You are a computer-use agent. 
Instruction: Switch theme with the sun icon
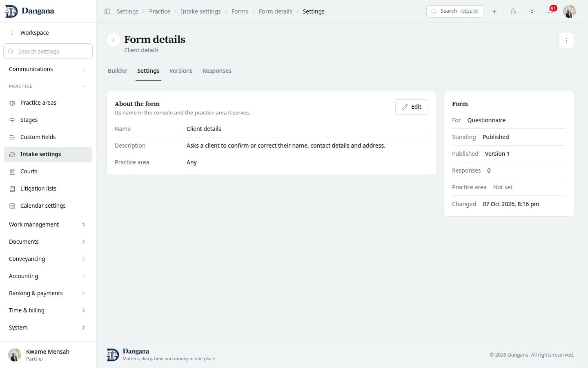(532, 11)
